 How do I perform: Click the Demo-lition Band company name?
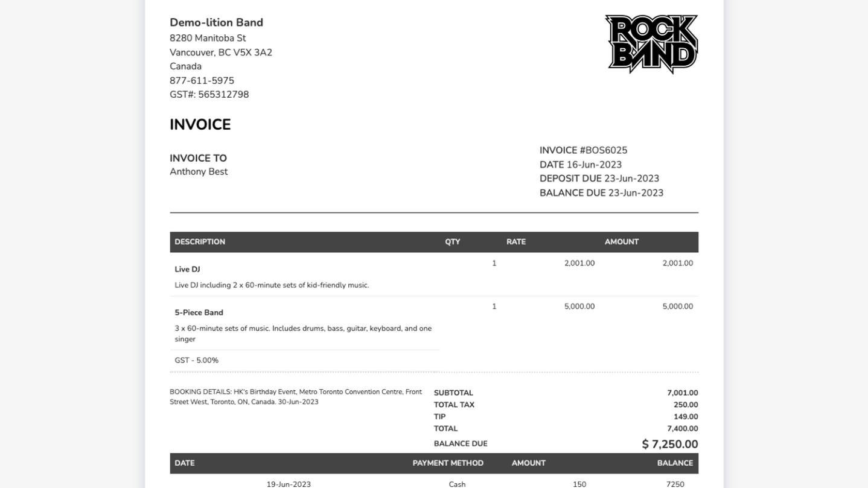(x=216, y=23)
